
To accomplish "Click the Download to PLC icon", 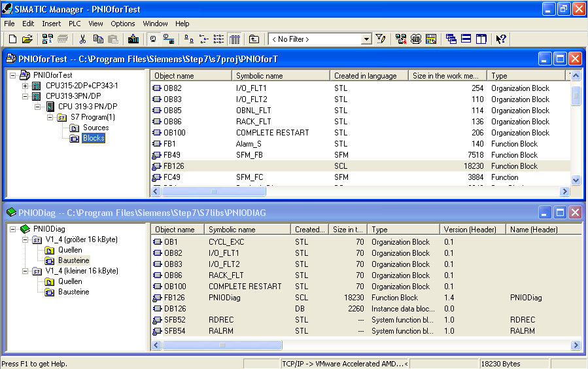I will [133, 39].
